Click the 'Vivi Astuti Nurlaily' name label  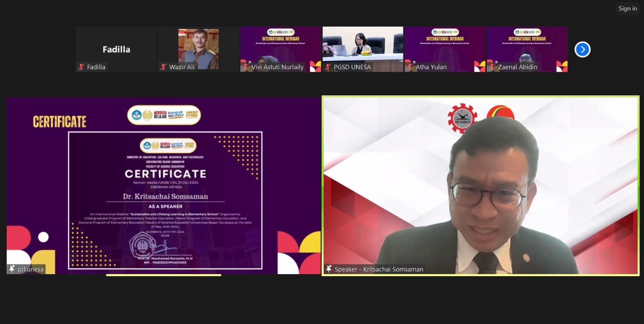[277, 67]
